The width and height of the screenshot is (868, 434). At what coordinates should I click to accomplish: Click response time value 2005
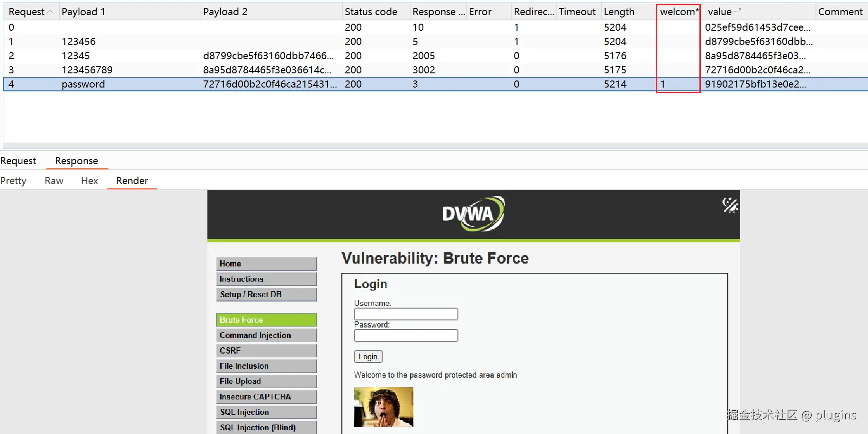coord(424,56)
